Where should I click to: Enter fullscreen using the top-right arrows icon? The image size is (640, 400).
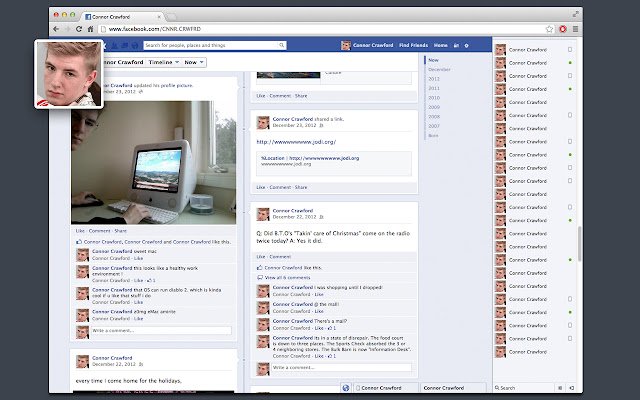tap(576, 14)
